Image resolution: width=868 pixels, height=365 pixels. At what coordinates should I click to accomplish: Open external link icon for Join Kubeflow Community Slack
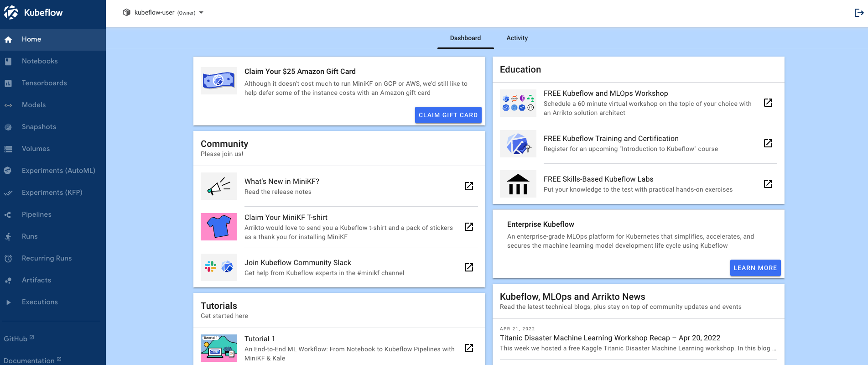(468, 267)
